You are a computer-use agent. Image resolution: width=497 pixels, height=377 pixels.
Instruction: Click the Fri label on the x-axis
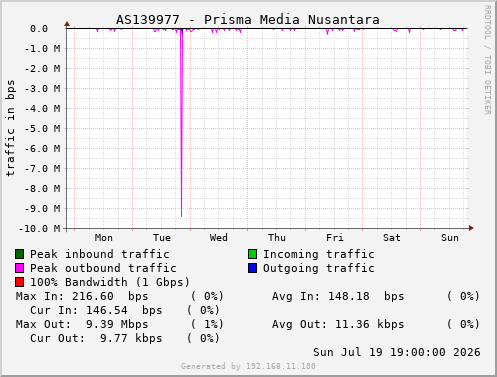pos(335,238)
